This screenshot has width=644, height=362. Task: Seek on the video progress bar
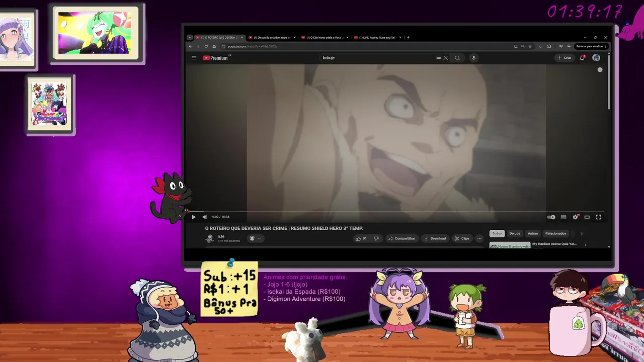click(x=396, y=212)
